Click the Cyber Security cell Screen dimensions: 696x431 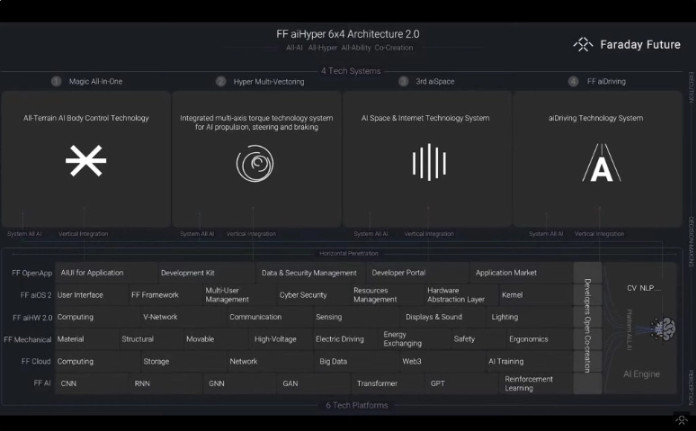[x=314, y=295]
